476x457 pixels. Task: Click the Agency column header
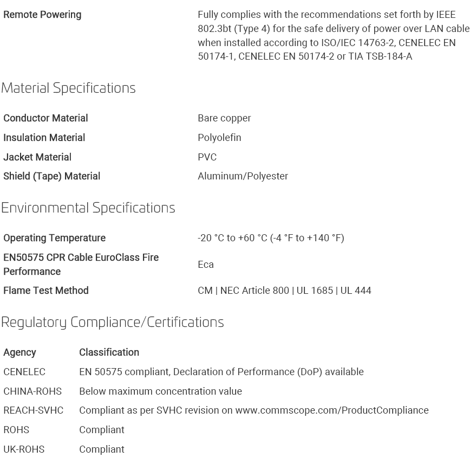[x=19, y=352]
